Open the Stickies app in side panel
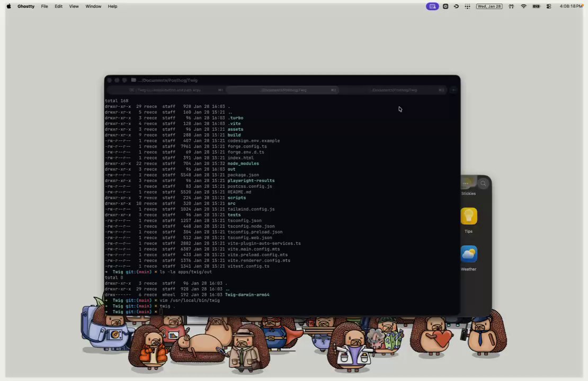Image resolution: width=588 pixels, height=381 pixels. (x=468, y=187)
